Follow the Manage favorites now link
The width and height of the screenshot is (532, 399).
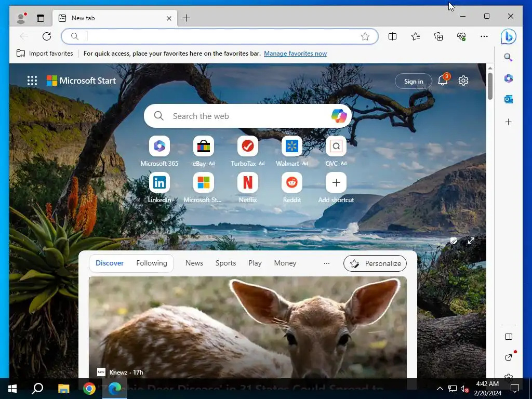295,54
